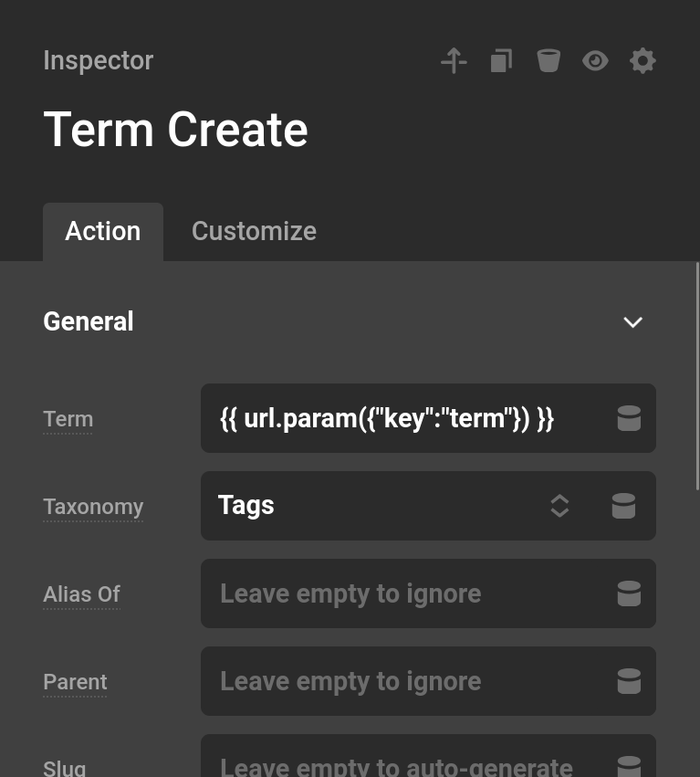
Task: Open the Inspector settings gear
Action: (x=643, y=60)
